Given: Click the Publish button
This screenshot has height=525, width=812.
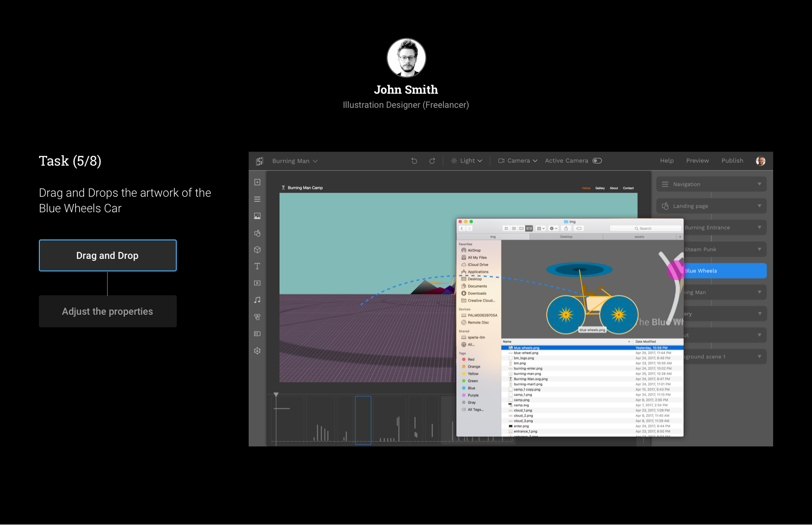Looking at the screenshot, I should click(x=732, y=161).
